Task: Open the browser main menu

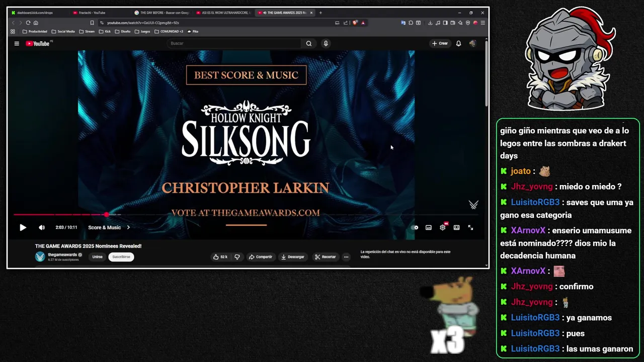Action: pyautogui.click(x=483, y=23)
